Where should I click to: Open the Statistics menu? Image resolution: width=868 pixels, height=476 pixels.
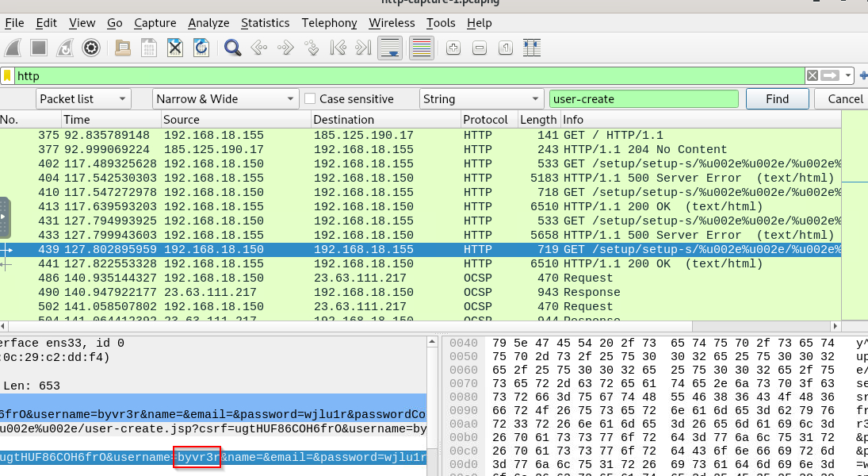[x=266, y=23]
